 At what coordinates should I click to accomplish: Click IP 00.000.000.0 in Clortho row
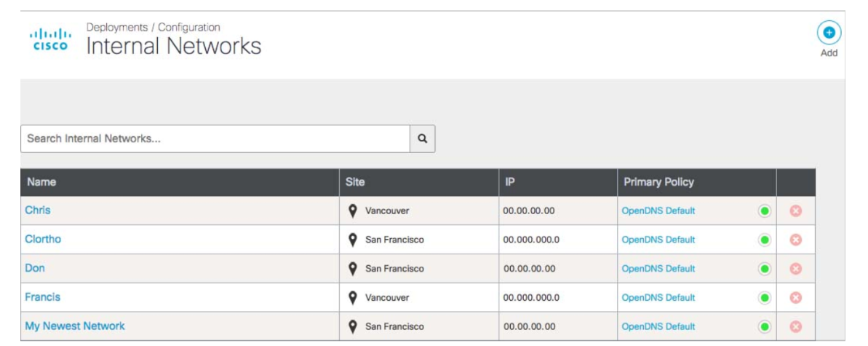coord(531,240)
